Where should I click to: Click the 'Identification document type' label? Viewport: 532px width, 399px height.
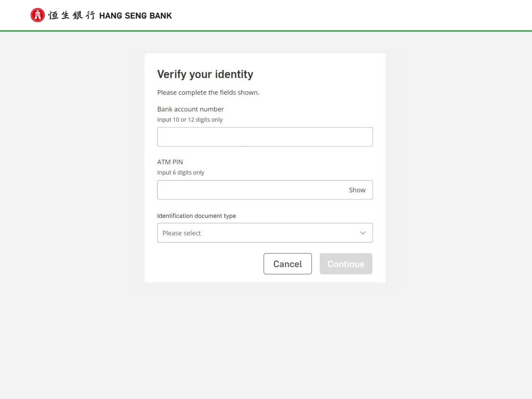pos(196,216)
